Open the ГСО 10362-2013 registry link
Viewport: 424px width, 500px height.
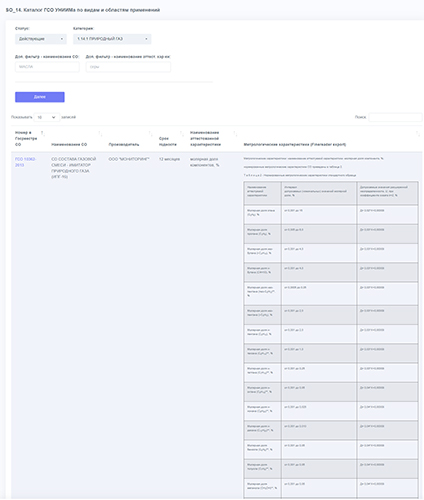[x=25, y=162]
